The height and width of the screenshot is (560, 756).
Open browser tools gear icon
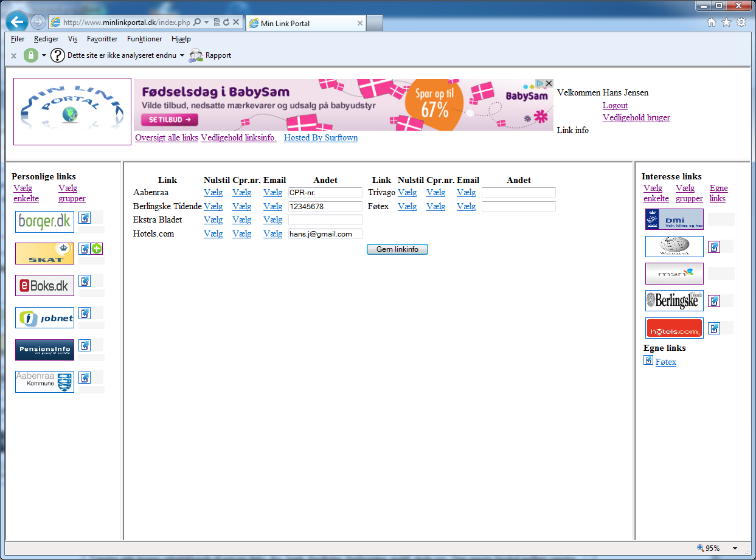[741, 22]
